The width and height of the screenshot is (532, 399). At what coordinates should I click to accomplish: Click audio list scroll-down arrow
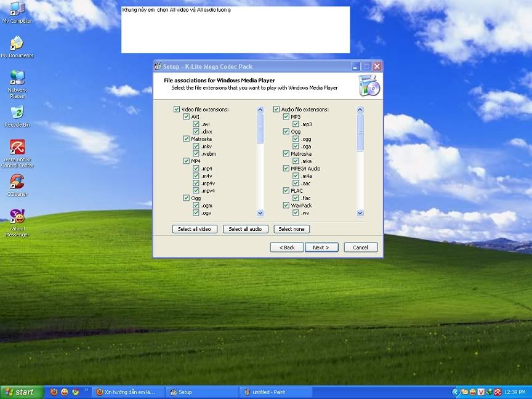(x=360, y=213)
